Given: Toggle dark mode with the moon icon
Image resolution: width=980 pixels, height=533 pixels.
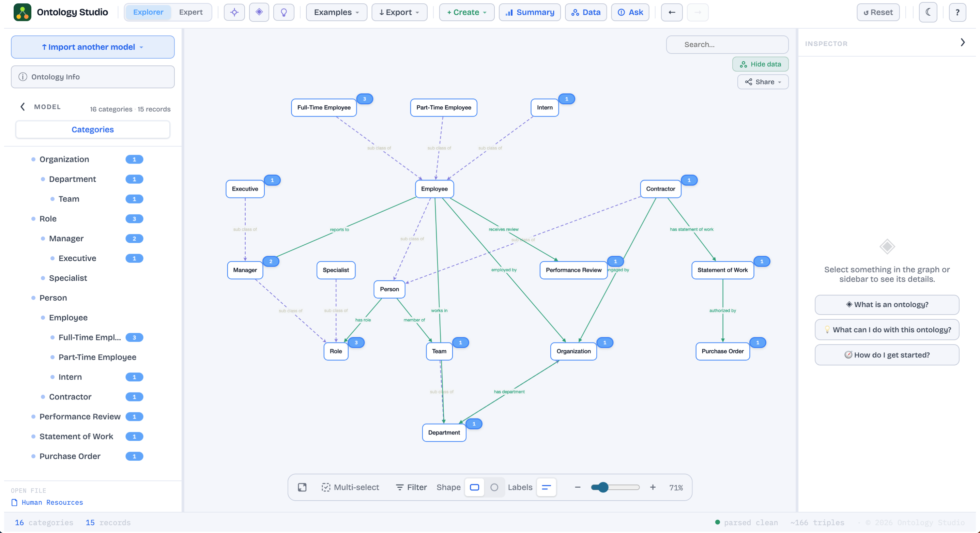Looking at the screenshot, I should pos(928,12).
